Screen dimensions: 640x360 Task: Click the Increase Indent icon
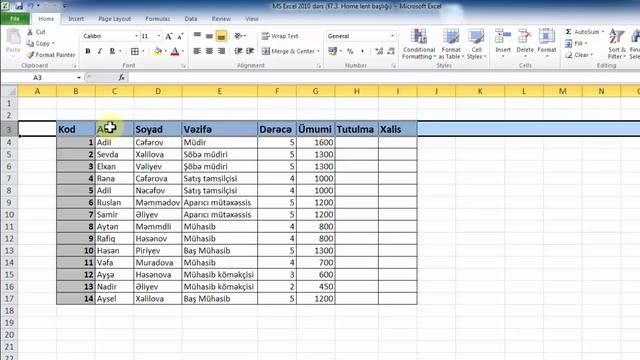(250, 51)
